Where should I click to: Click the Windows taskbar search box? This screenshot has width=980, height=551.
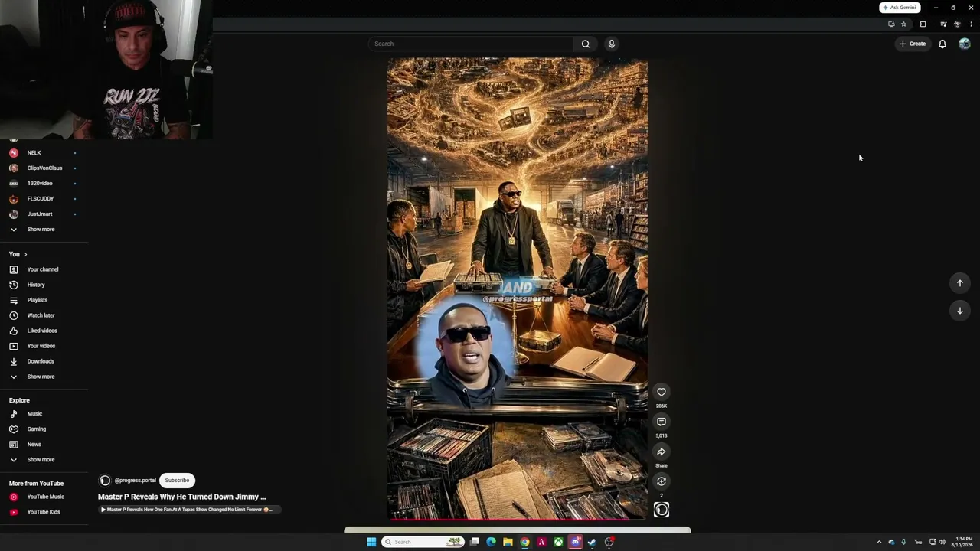click(x=423, y=542)
